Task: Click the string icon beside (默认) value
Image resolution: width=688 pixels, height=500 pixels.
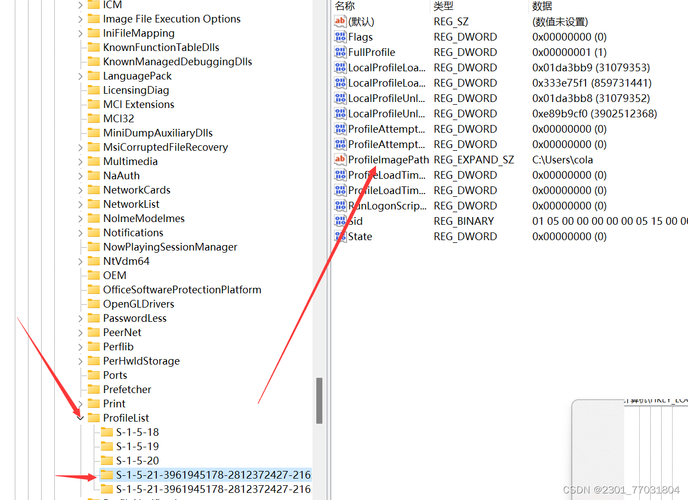Action: [340, 21]
